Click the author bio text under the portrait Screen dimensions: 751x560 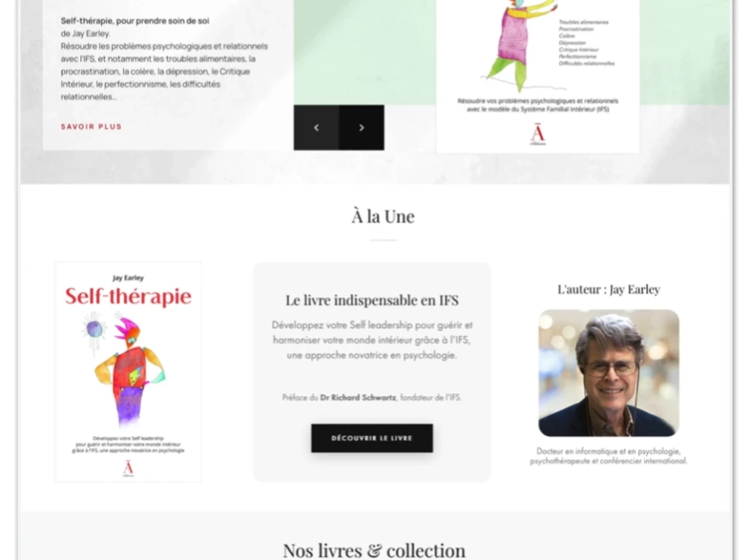tap(608, 456)
